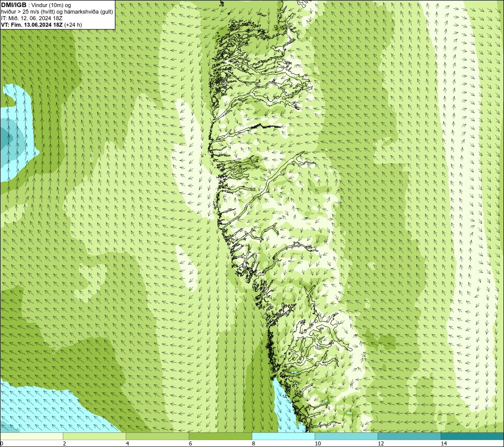Image resolution: width=504 pixels, height=447 pixels.
Task: Click the scale label 14
Action: 444,443
